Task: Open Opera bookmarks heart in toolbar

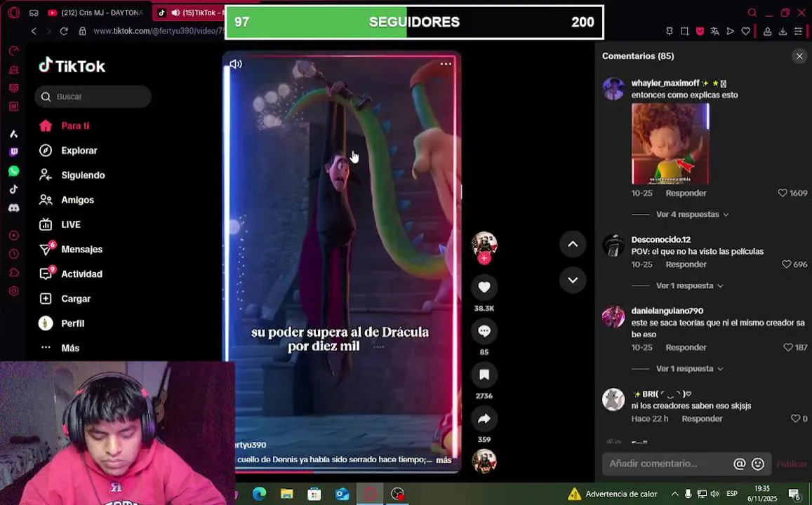Action: coord(746,31)
